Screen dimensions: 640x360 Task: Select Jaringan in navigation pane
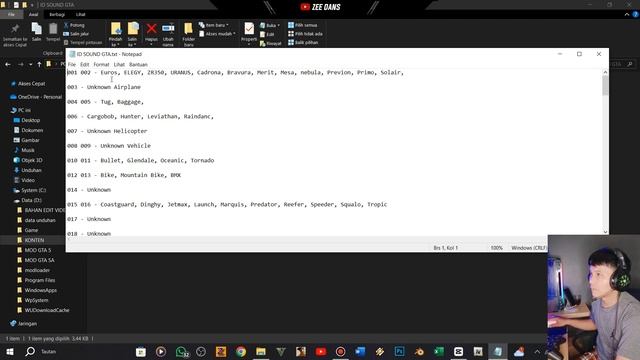(24, 324)
